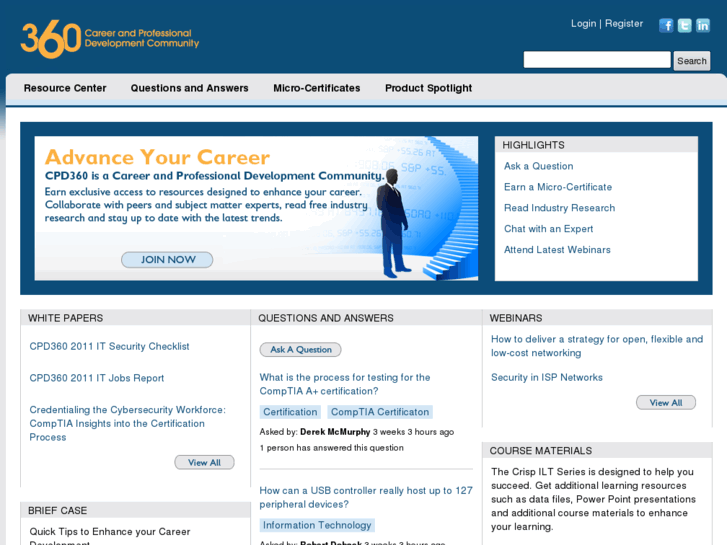Open the Resource Center menu
727x545 pixels.
tap(65, 88)
